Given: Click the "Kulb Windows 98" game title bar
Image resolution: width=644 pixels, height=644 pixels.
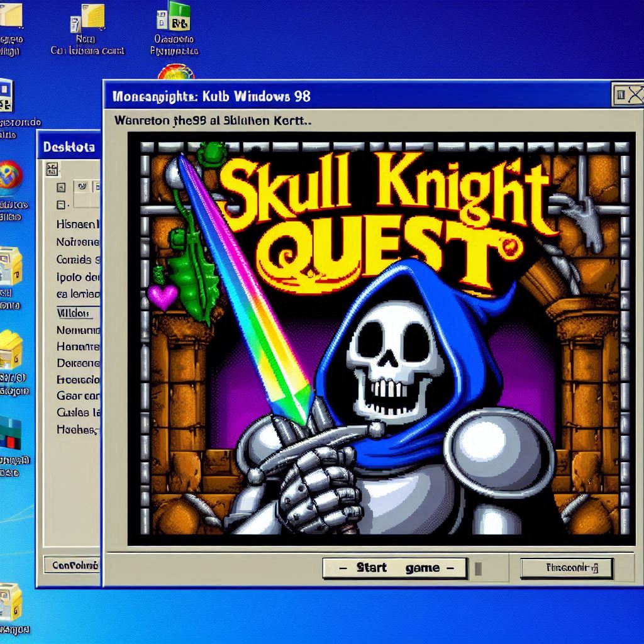Looking at the screenshot, I should tap(357, 96).
